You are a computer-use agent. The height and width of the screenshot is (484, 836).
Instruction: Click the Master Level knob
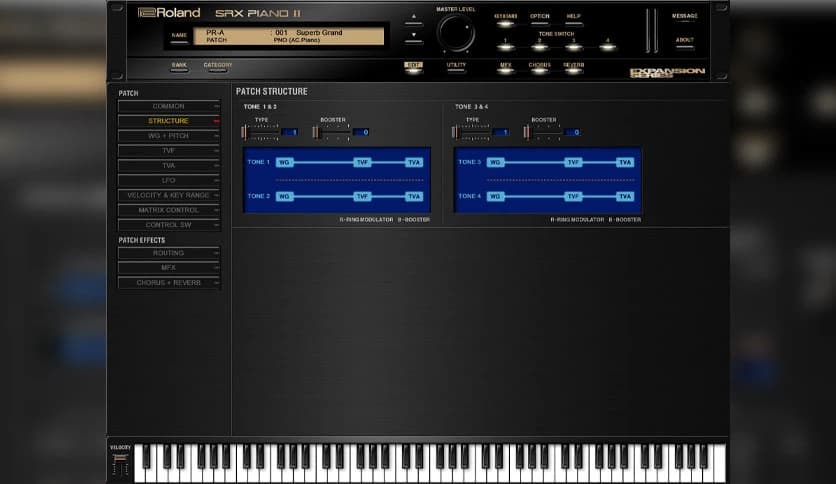(456, 33)
